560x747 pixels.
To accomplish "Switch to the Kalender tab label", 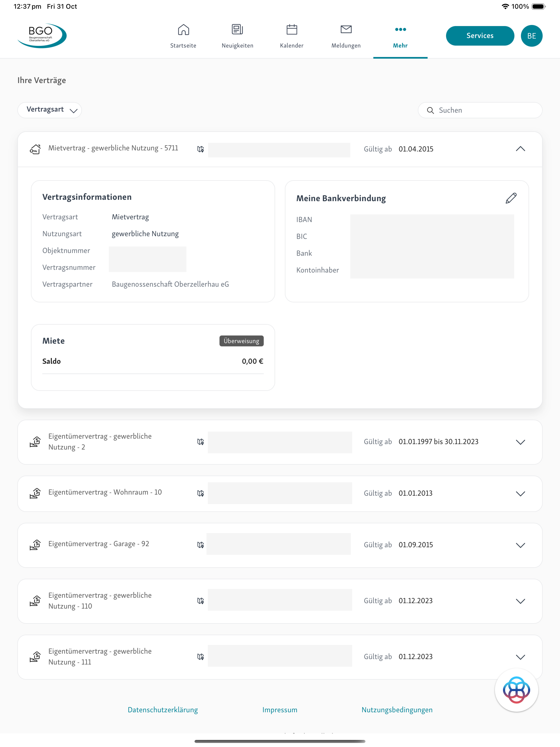I will coord(292,46).
